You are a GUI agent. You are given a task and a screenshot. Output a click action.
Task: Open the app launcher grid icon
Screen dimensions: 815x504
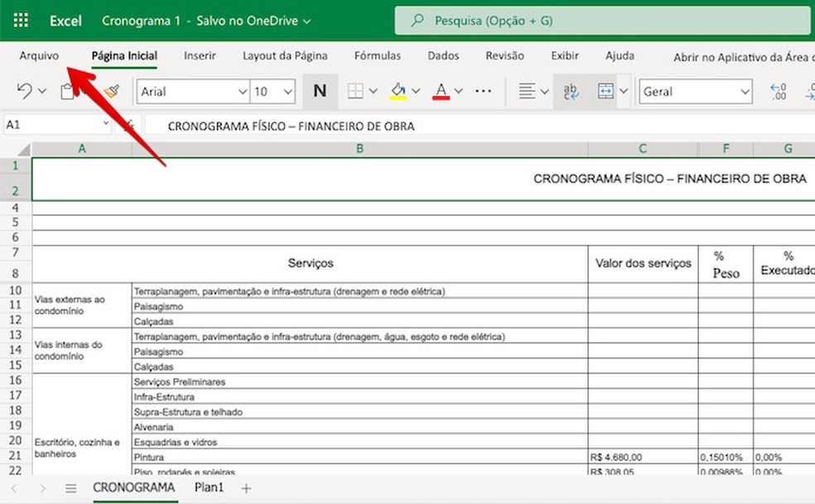pos(22,21)
